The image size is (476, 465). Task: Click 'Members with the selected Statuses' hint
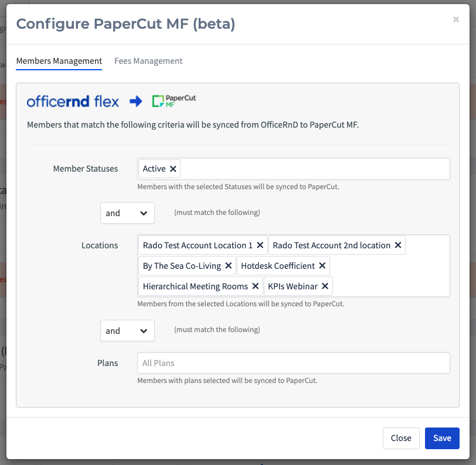tap(239, 187)
